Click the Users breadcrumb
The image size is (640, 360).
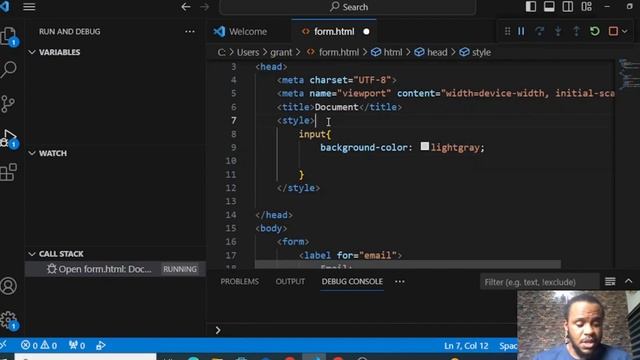point(248,52)
